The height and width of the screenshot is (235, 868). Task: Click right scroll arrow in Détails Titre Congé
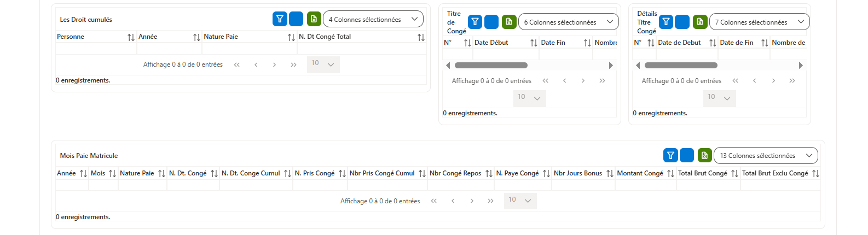(x=801, y=65)
